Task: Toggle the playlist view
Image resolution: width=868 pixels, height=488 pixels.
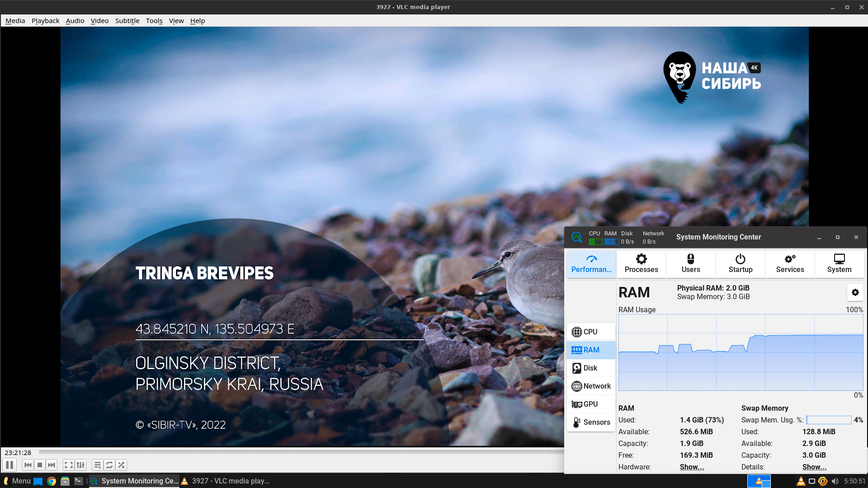Action: tap(97, 465)
